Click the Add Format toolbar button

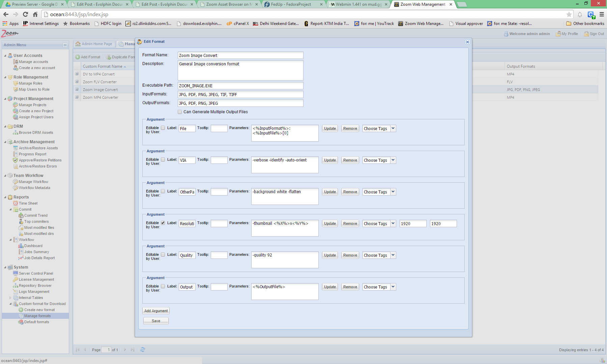(x=88, y=57)
